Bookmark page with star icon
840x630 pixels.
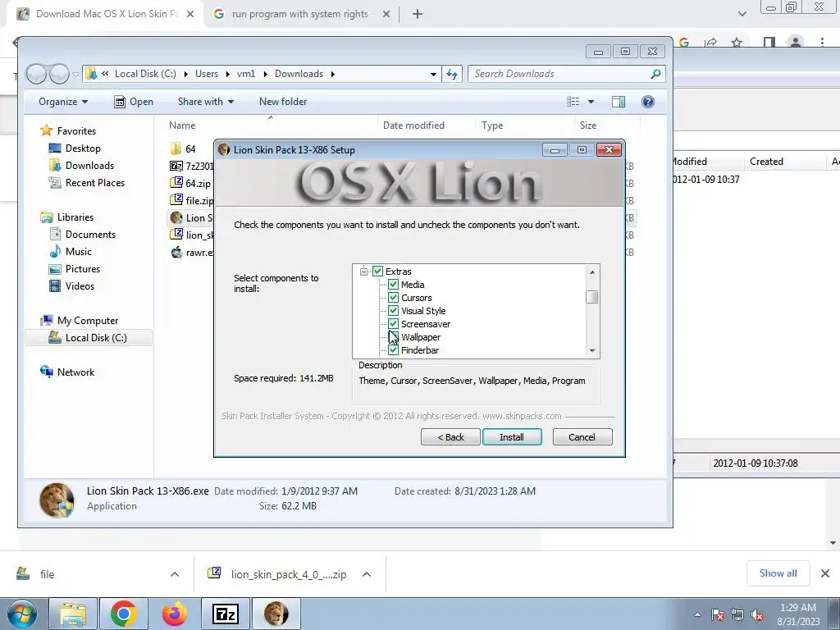click(x=737, y=43)
